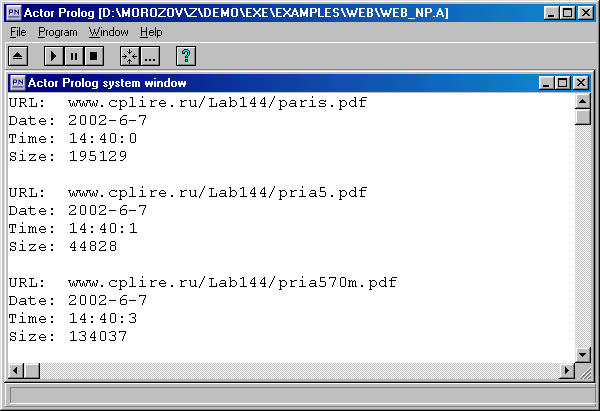This screenshot has width=600, height=411.
Task: Open the Window menu
Action: point(109,32)
